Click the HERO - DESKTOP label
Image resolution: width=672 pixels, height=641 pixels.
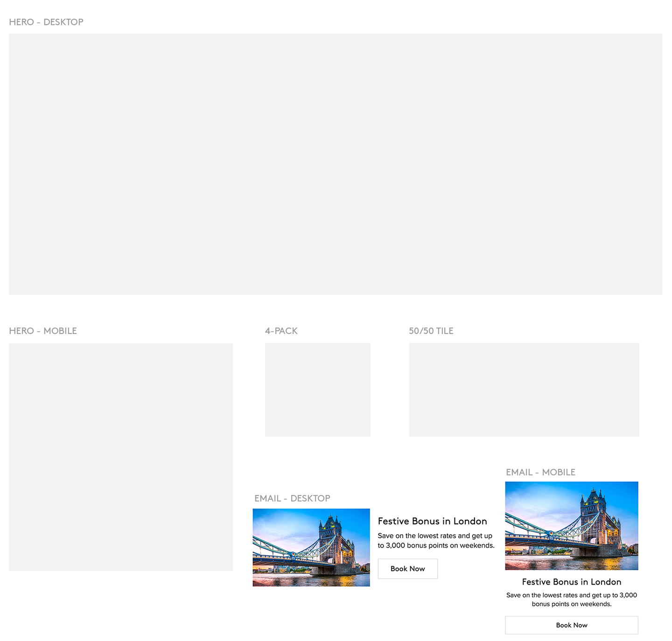(46, 22)
